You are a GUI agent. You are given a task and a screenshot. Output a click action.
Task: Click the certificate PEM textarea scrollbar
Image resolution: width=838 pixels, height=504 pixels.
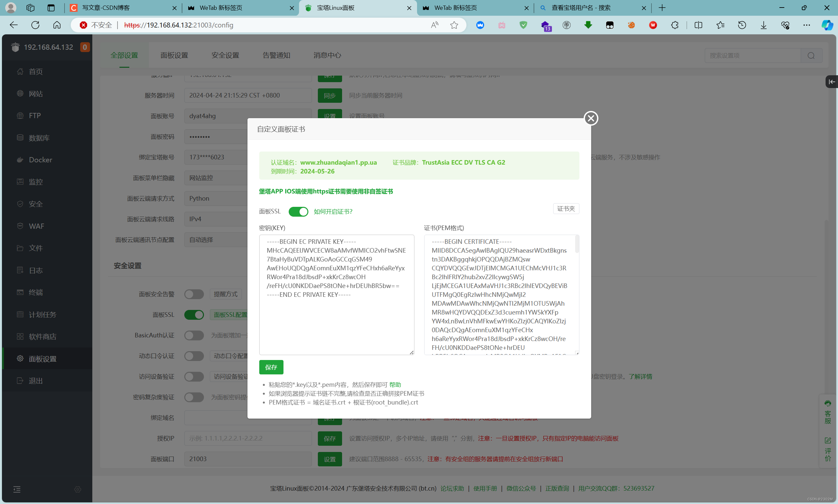coord(576,244)
